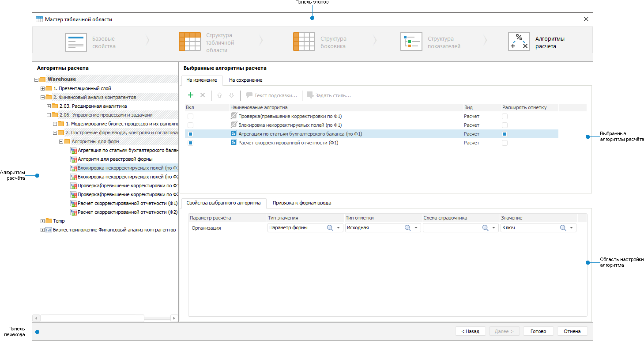Click the tree scrollbar's right arrow
The width and height of the screenshot is (644, 341).
(x=174, y=318)
